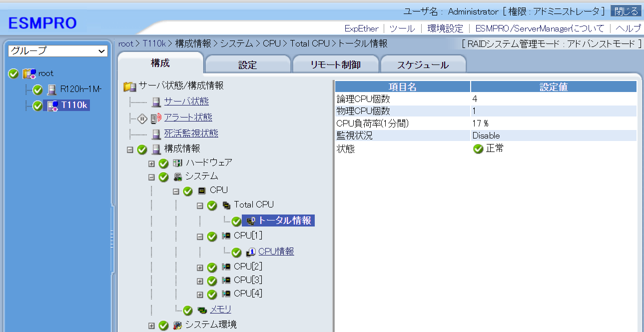This screenshot has height=332, width=644.
Task: Click green status check beside root
Action: coord(13,73)
